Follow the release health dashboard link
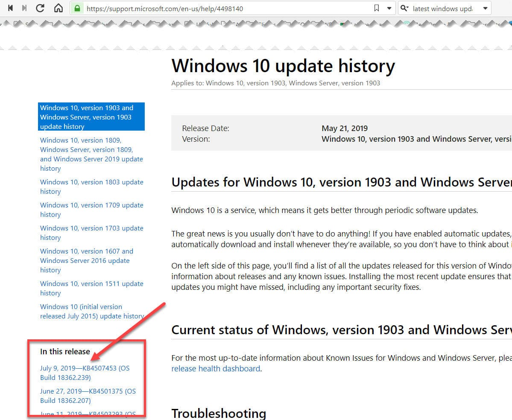The image size is (512, 420). tap(216, 369)
